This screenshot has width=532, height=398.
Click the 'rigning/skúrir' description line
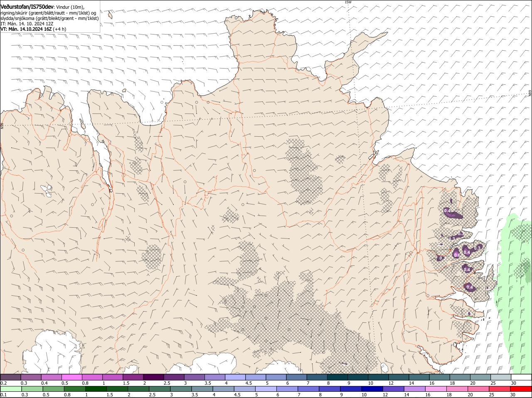pyautogui.click(x=48, y=13)
